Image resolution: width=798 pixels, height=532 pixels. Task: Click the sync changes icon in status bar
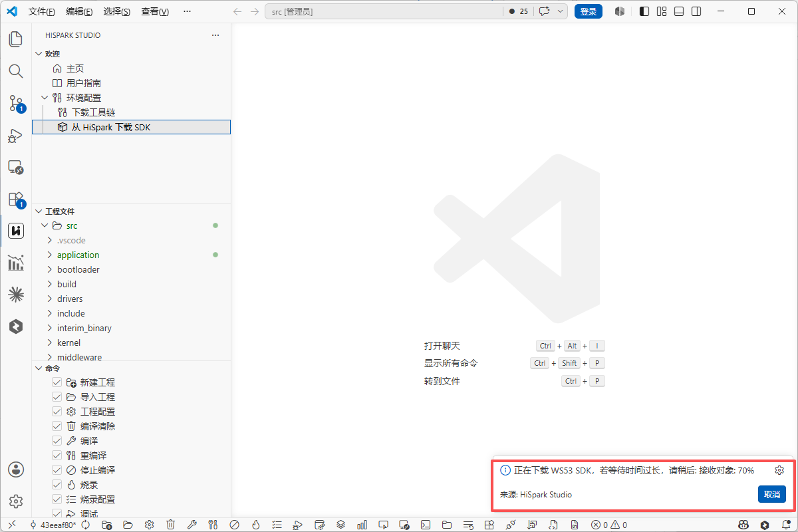86,525
